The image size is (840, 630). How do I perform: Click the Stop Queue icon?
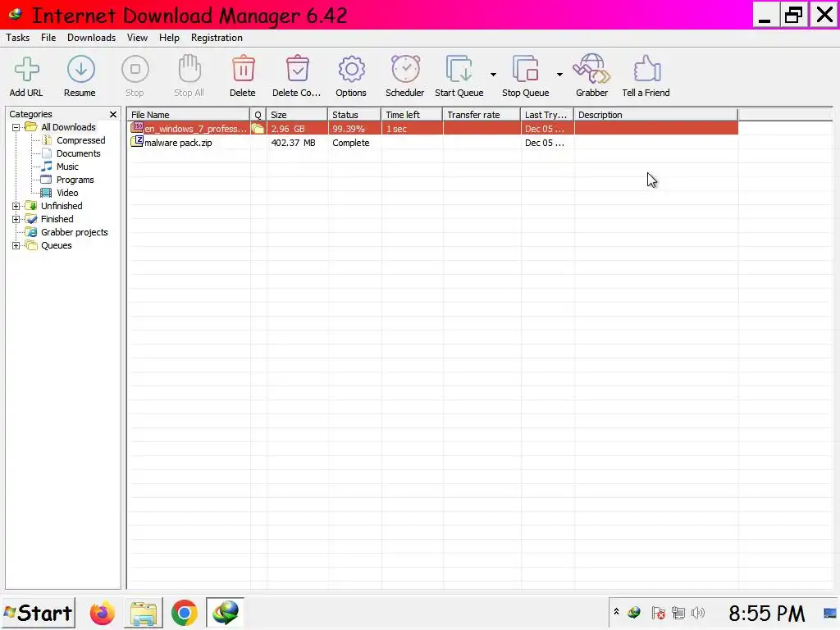coord(525,69)
